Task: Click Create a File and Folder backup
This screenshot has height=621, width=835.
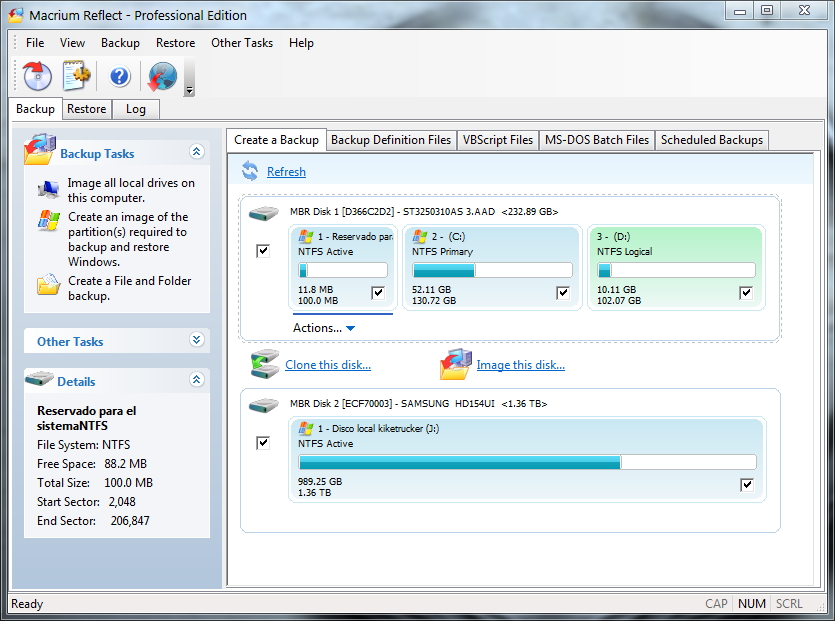Action: (129, 288)
